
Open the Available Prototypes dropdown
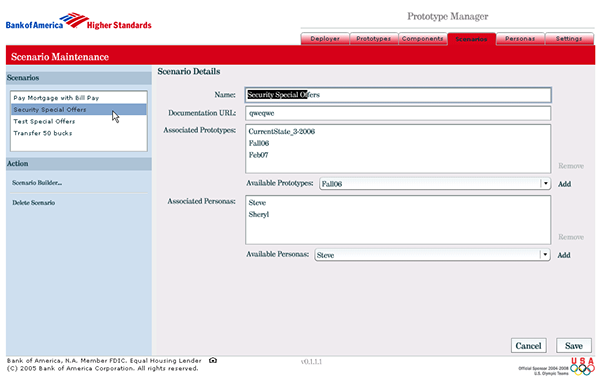(435, 184)
